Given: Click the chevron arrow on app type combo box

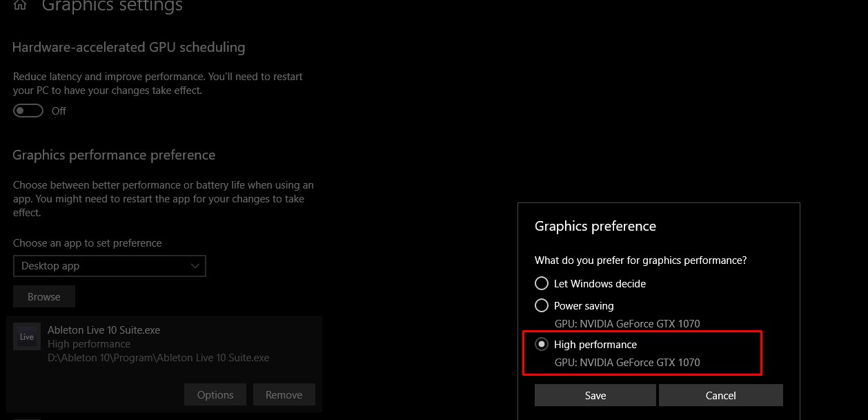Looking at the screenshot, I should [x=195, y=266].
